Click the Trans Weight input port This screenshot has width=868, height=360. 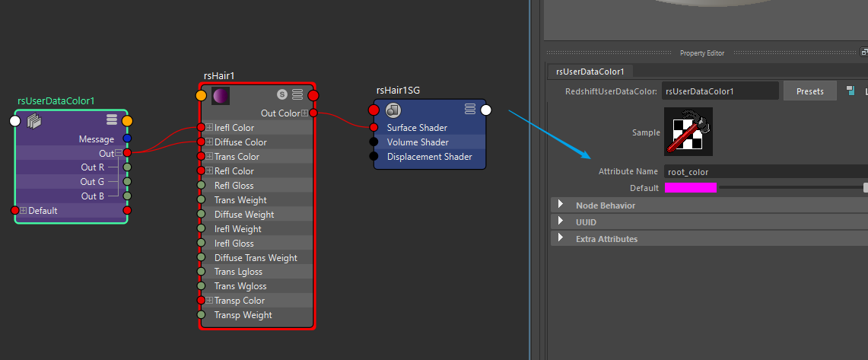pyautogui.click(x=202, y=199)
